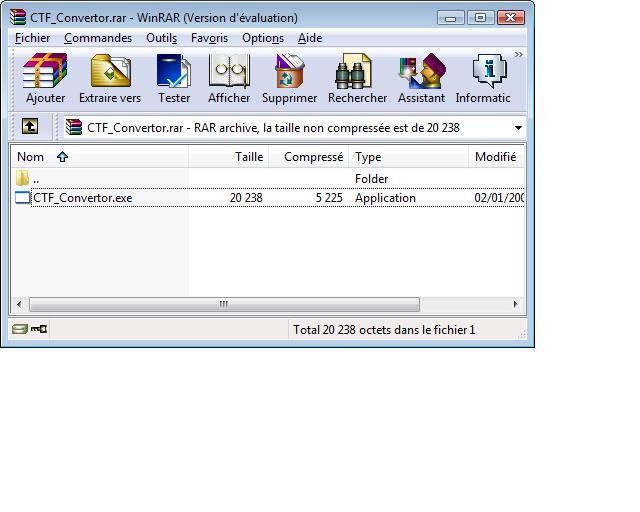The width and height of the screenshot is (640, 512).
Task: Open the Fichier menu
Action: click(x=32, y=38)
